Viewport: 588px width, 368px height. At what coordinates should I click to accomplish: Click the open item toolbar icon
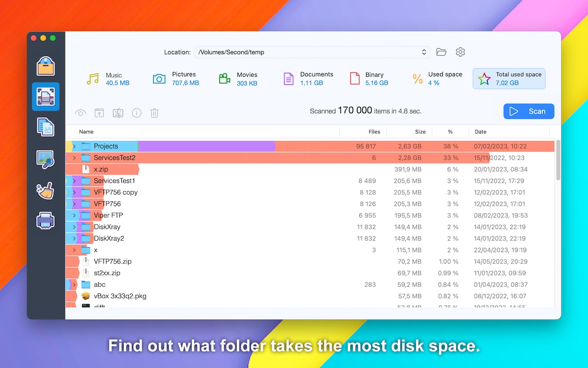coord(99,113)
